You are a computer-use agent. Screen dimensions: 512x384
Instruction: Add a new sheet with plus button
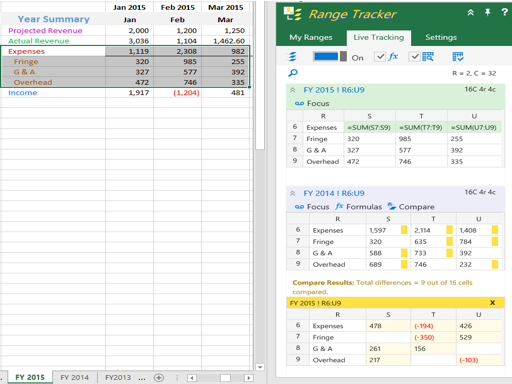pyautogui.click(x=159, y=378)
